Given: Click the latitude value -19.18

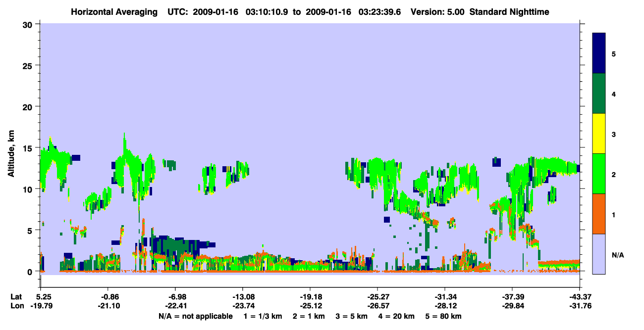Looking at the screenshot, I should point(310,296).
